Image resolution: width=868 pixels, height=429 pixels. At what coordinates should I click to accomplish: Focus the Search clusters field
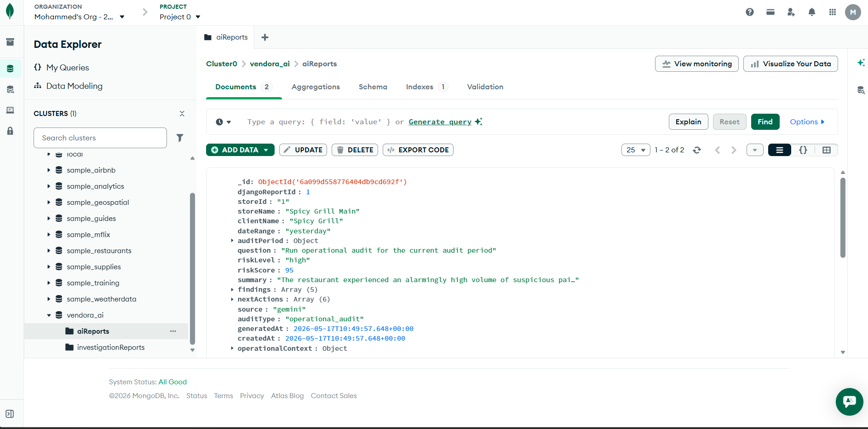click(100, 138)
